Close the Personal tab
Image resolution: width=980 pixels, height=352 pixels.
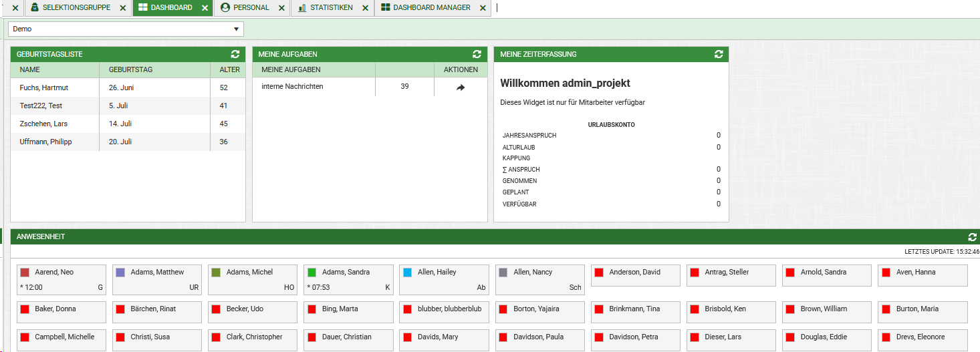point(281,8)
